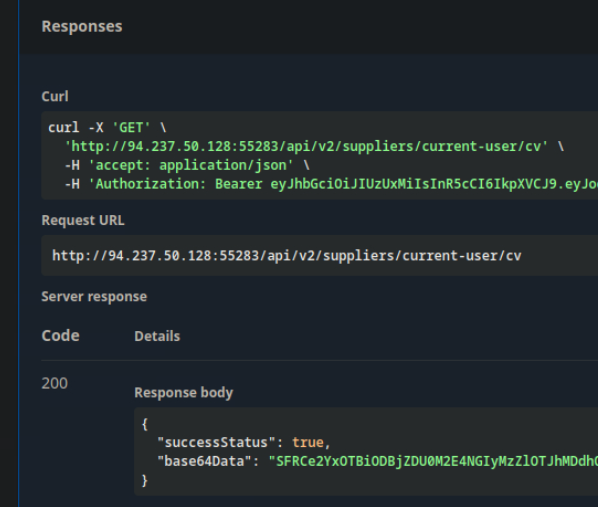Click the Details column header

(x=157, y=336)
